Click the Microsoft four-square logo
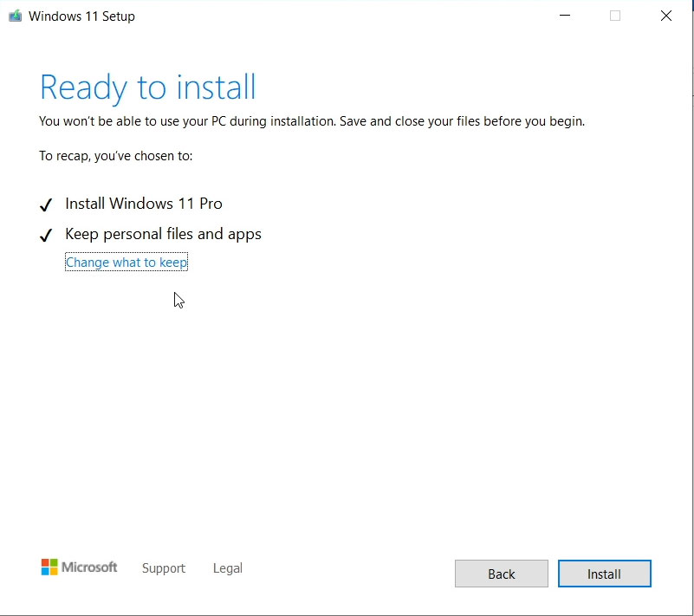 [x=49, y=567]
